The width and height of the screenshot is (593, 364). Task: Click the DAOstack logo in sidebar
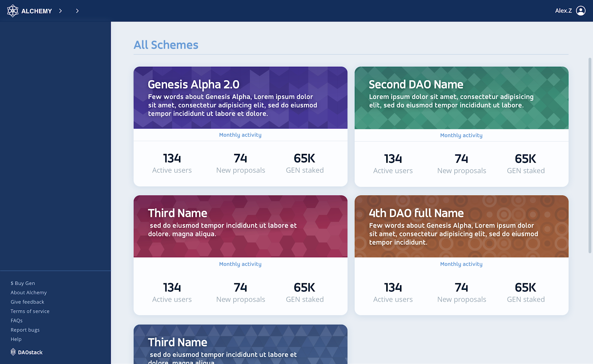point(27,352)
